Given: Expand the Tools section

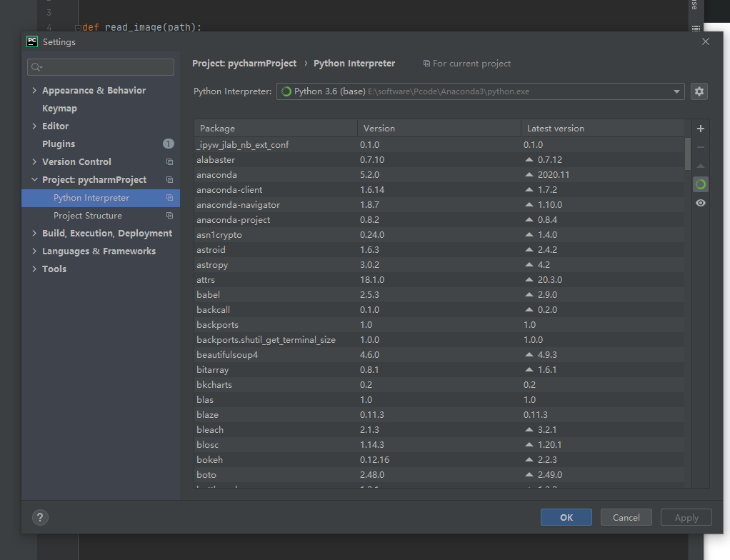Looking at the screenshot, I should tap(34, 269).
